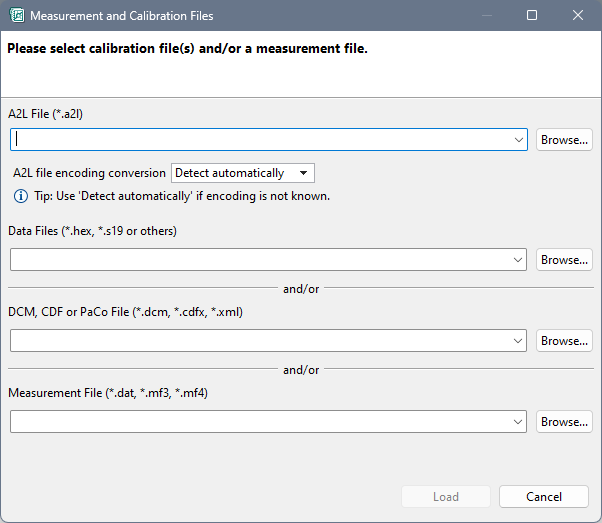Click inside the Data Files input box
This screenshot has height=523, width=602.
[260, 260]
